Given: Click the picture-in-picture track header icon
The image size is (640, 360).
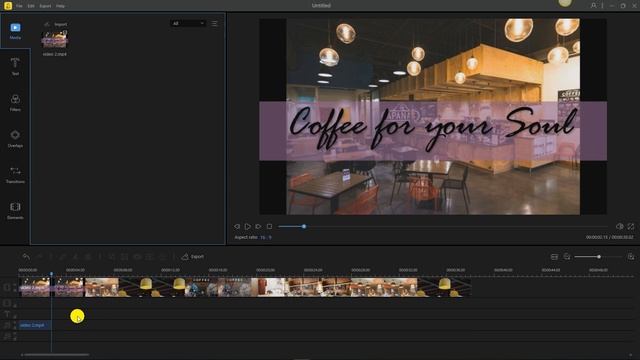Looking at the screenshot, I should [x=7, y=303].
